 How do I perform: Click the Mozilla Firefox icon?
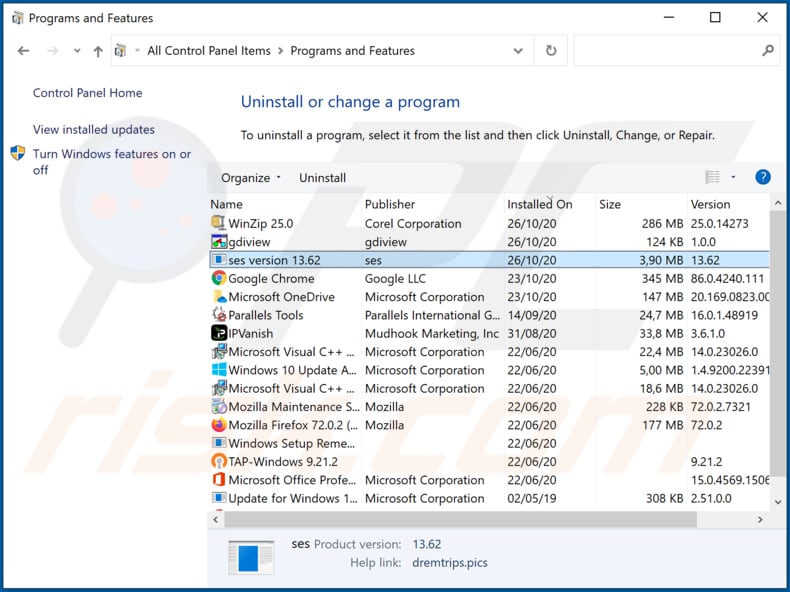pyautogui.click(x=219, y=425)
